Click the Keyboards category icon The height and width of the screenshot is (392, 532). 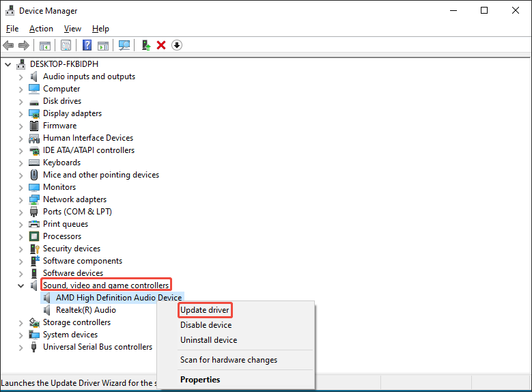point(34,163)
